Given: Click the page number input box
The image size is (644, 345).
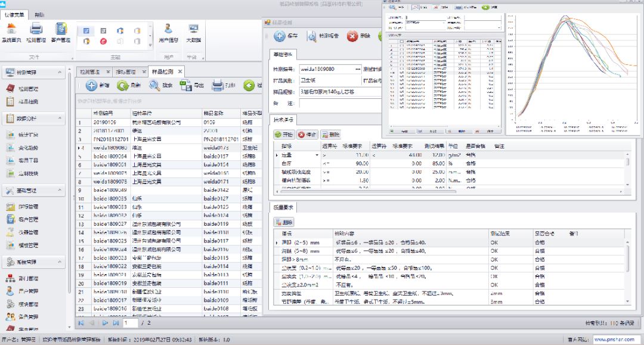Looking at the screenshot, I should coord(130,324).
